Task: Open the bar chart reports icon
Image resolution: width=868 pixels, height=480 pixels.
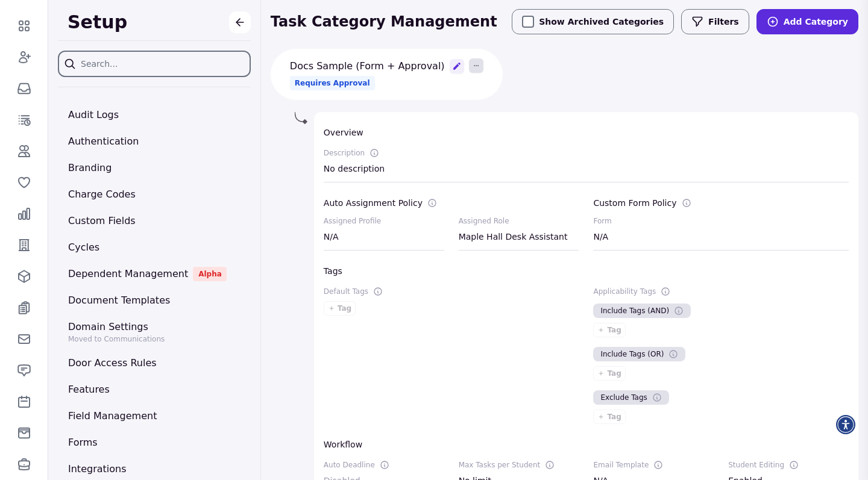Action: 24,214
